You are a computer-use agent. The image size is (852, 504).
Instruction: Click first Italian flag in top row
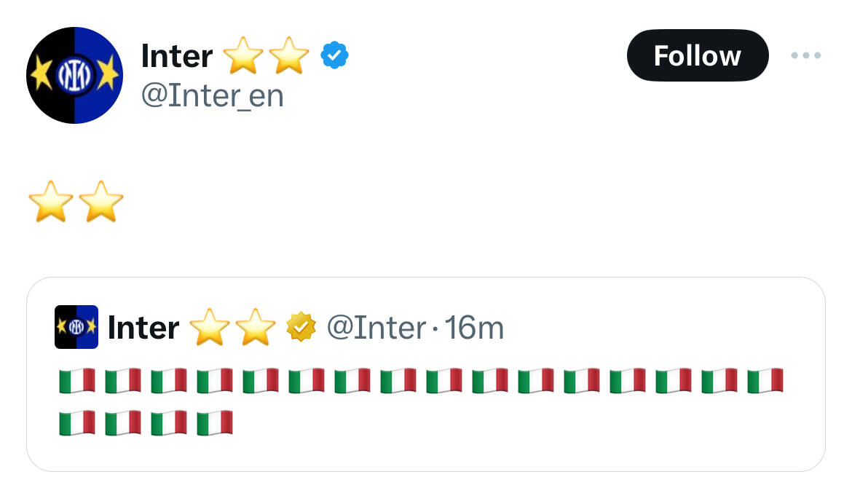(x=77, y=381)
